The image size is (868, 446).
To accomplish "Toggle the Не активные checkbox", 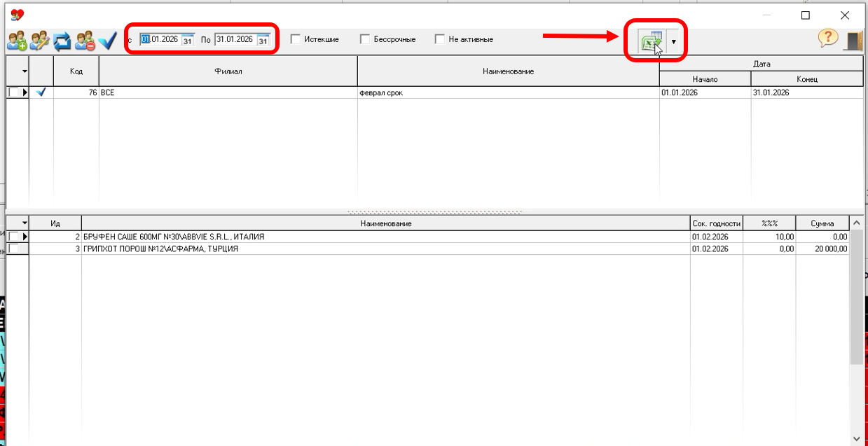I will pyautogui.click(x=440, y=39).
